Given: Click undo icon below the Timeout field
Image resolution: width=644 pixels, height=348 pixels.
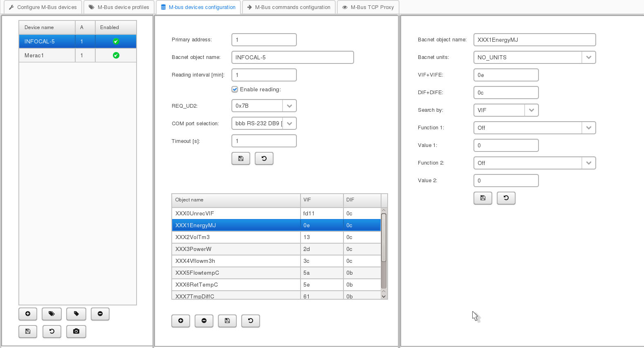Looking at the screenshot, I should tap(264, 158).
